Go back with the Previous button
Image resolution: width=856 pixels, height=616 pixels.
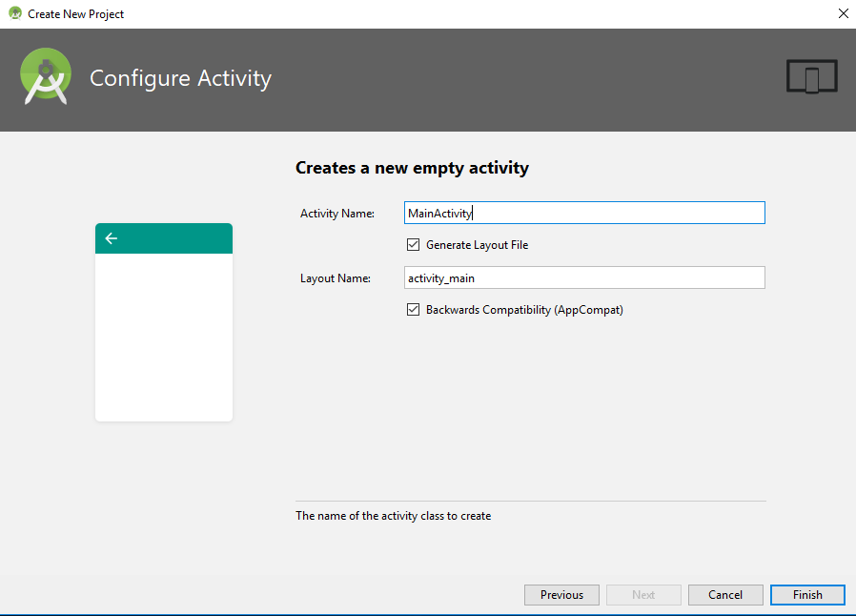point(561,595)
